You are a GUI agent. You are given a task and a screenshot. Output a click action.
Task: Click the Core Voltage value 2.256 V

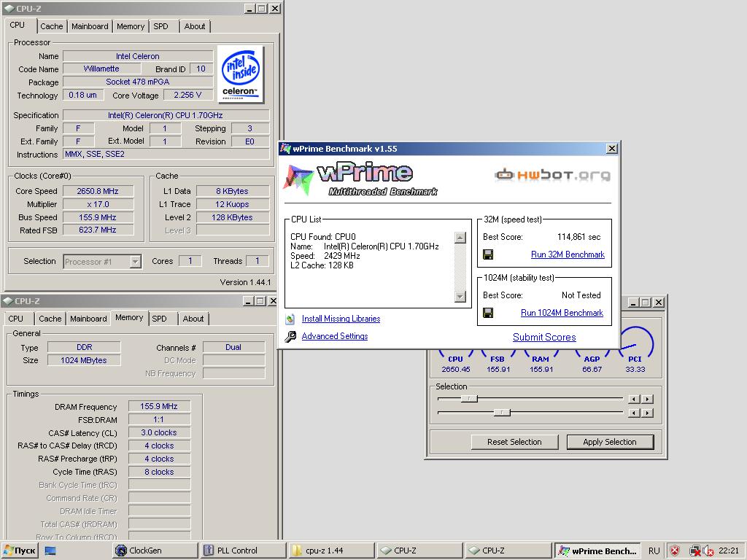(x=187, y=95)
